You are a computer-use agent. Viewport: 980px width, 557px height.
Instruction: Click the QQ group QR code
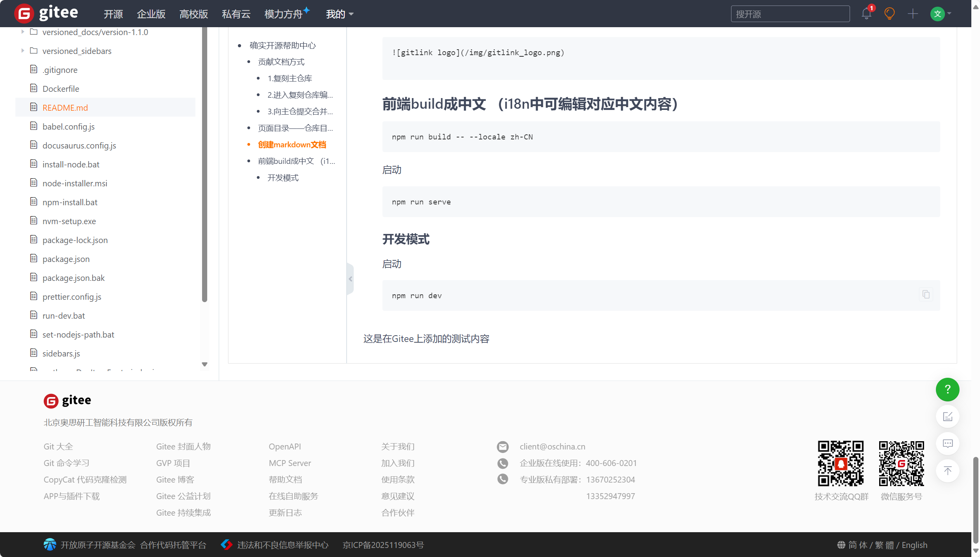[841, 463]
